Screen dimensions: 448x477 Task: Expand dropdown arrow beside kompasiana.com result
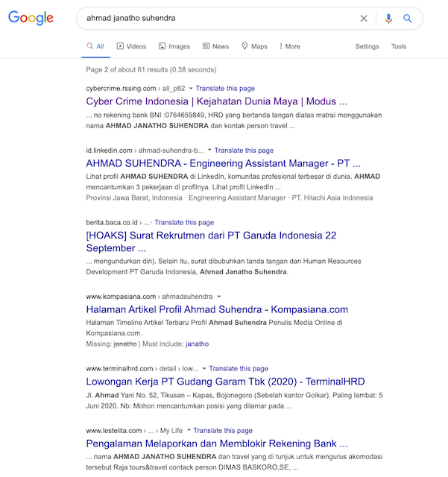(219, 297)
